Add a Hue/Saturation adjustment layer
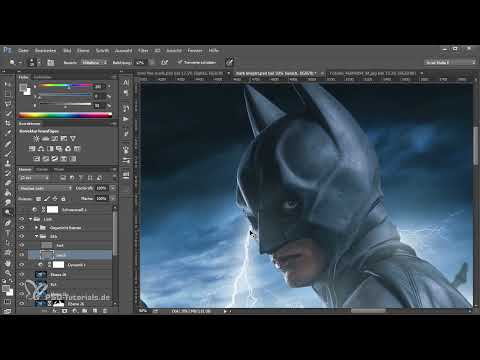 [x=32, y=149]
